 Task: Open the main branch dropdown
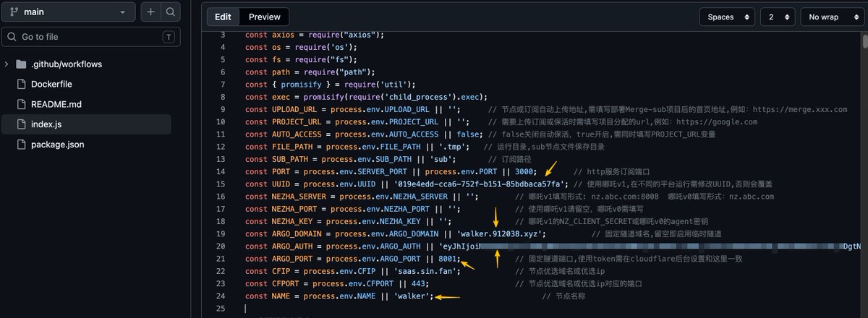(x=69, y=12)
